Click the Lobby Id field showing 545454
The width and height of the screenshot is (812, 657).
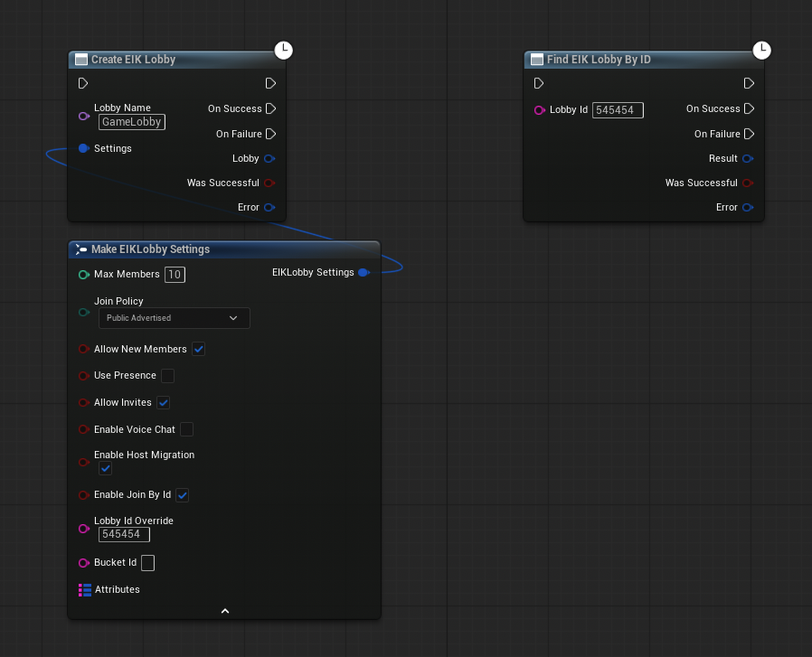pos(617,109)
